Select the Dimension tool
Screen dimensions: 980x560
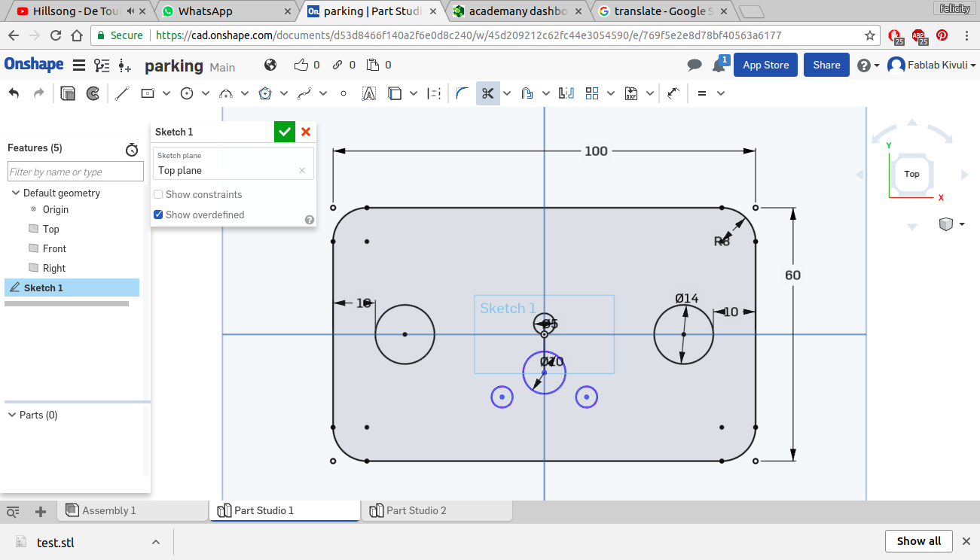coord(673,93)
